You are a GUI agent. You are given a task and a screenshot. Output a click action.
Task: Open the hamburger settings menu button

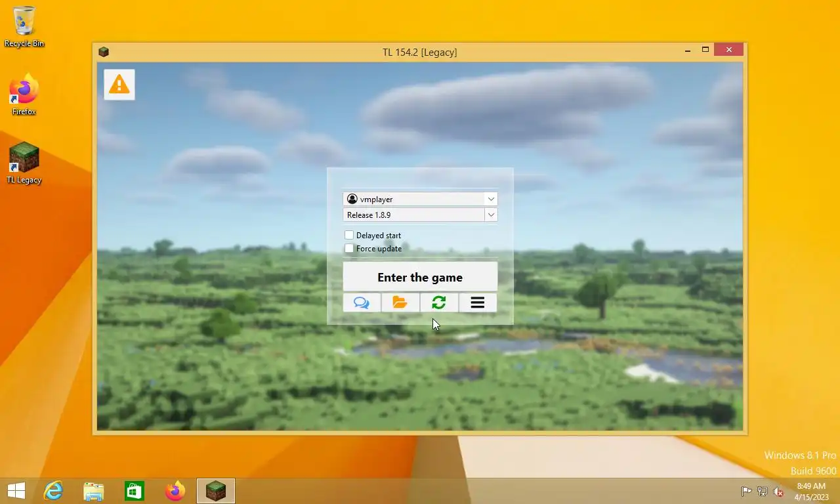(x=478, y=303)
